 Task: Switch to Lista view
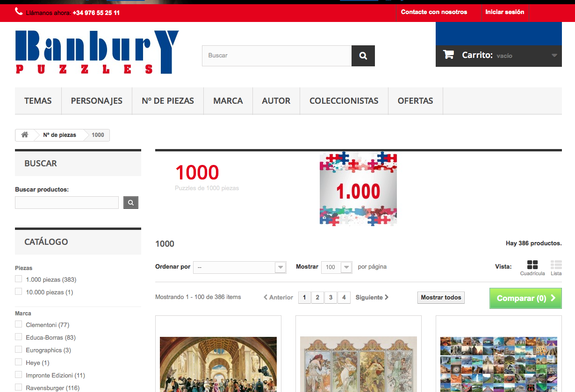pyautogui.click(x=556, y=268)
